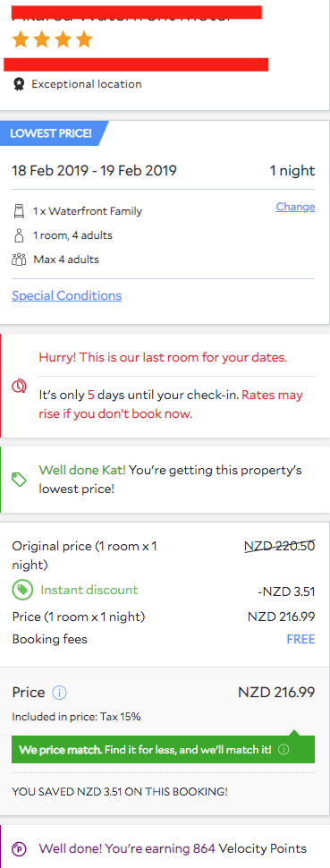
Task: Open the Special Conditions link
Action: coord(66,295)
